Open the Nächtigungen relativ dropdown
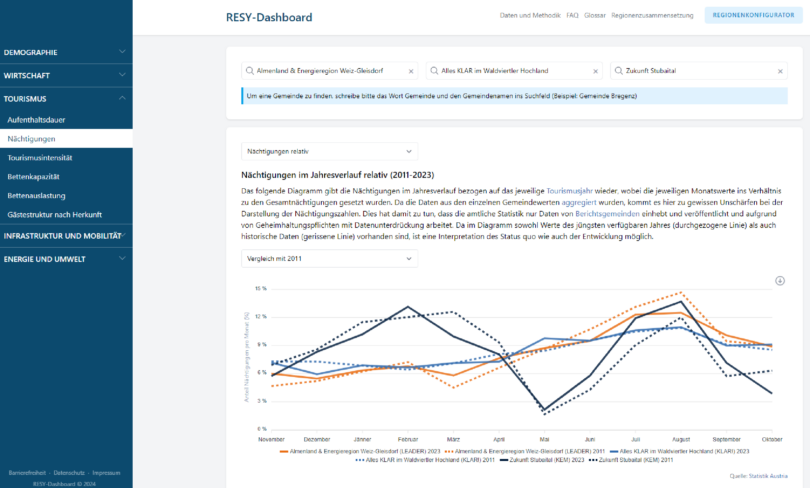This screenshot has height=488, width=810. pyautogui.click(x=328, y=150)
